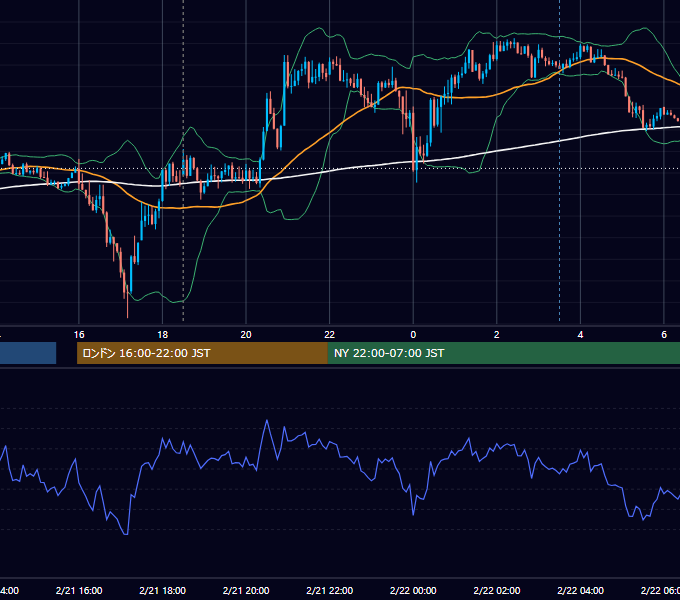The width and height of the screenshot is (680, 600).
Task: Click the 2/22 02:00 date label
Action: coord(497,590)
